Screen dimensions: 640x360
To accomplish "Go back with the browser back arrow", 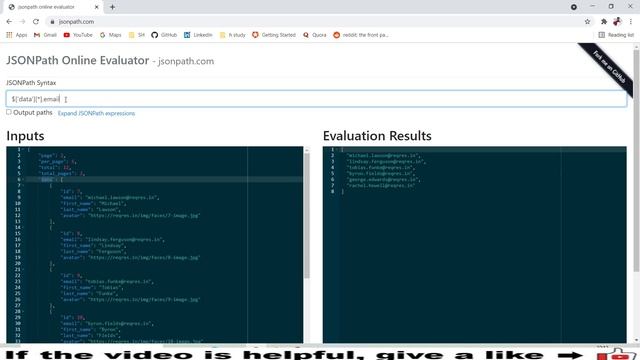I will point(9,22).
